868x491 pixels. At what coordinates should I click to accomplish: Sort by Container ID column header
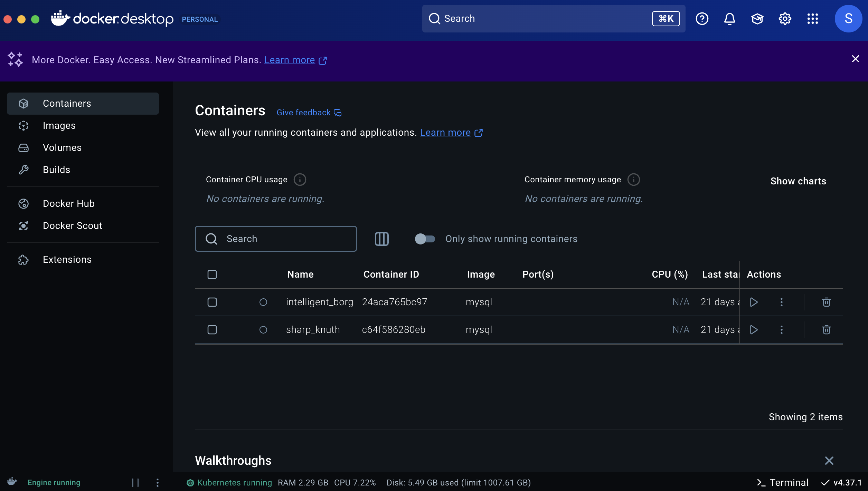click(x=391, y=275)
